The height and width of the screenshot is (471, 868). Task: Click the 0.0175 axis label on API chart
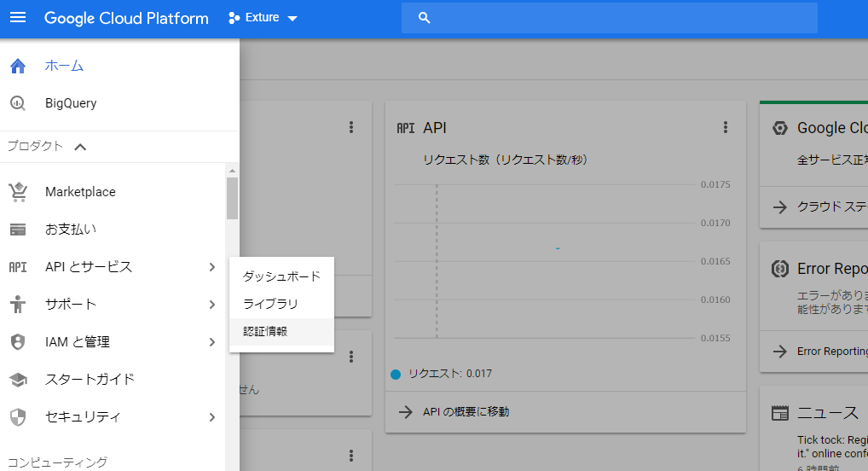(715, 184)
